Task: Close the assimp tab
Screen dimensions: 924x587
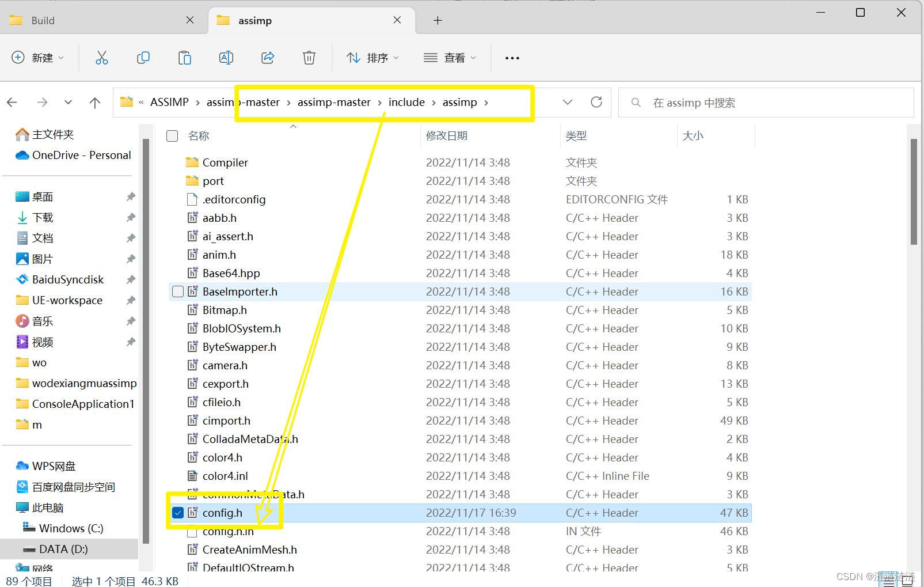Action: point(397,20)
